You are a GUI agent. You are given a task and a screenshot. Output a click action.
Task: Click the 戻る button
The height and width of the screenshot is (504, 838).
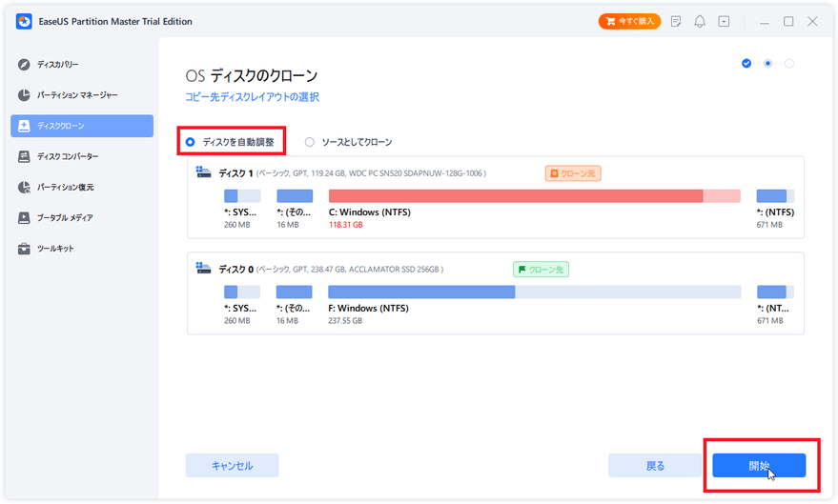(x=655, y=466)
